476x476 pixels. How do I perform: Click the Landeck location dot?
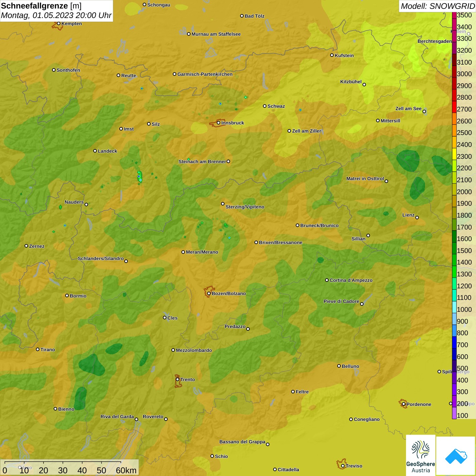pos(95,151)
